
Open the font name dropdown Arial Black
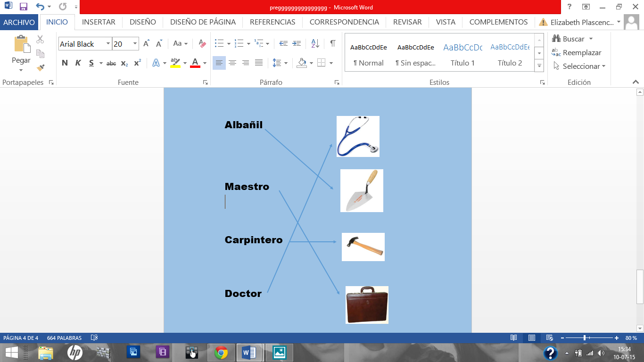pos(108,44)
